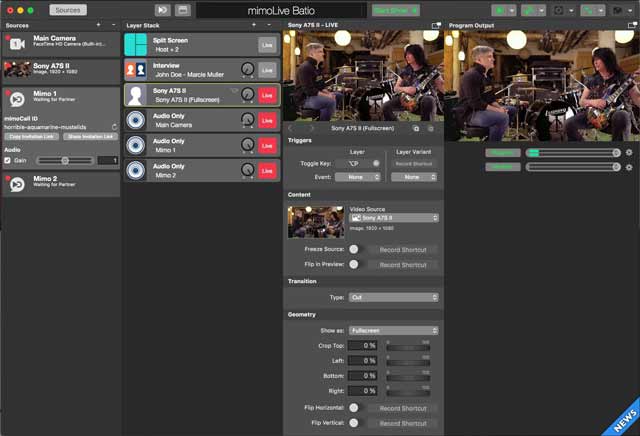The width and height of the screenshot is (640, 436).
Task: Open the Transition Type dropdown
Action: click(x=394, y=297)
